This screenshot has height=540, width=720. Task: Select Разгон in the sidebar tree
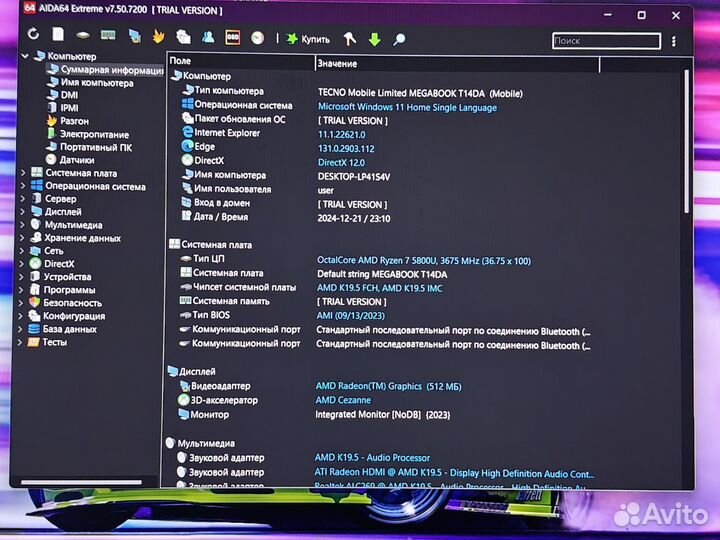[74, 121]
